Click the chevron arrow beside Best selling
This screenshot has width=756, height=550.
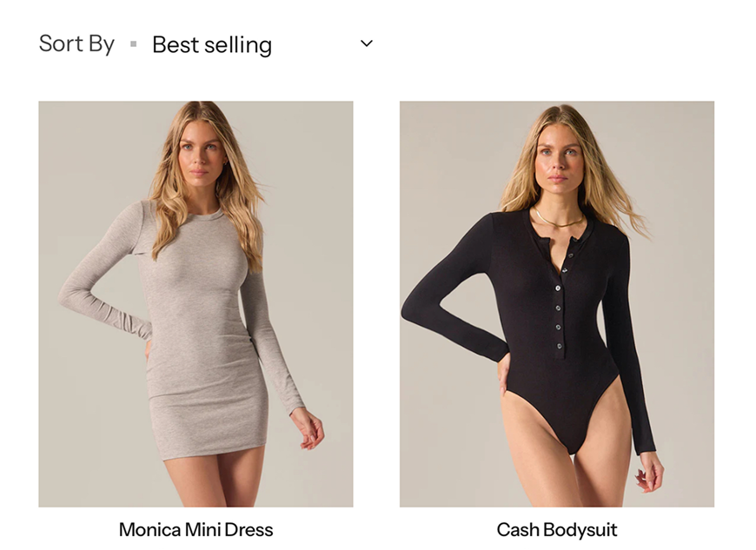click(x=367, y=43)
